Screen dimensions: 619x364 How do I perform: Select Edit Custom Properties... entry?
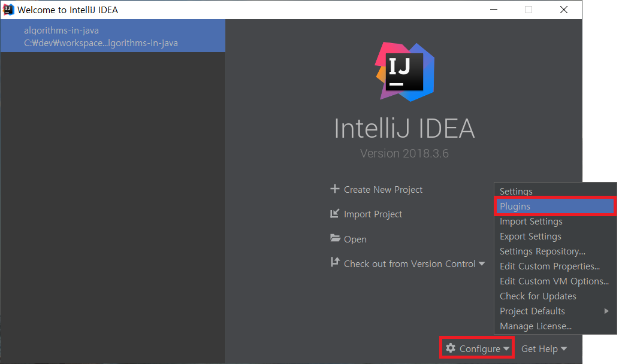555,266
